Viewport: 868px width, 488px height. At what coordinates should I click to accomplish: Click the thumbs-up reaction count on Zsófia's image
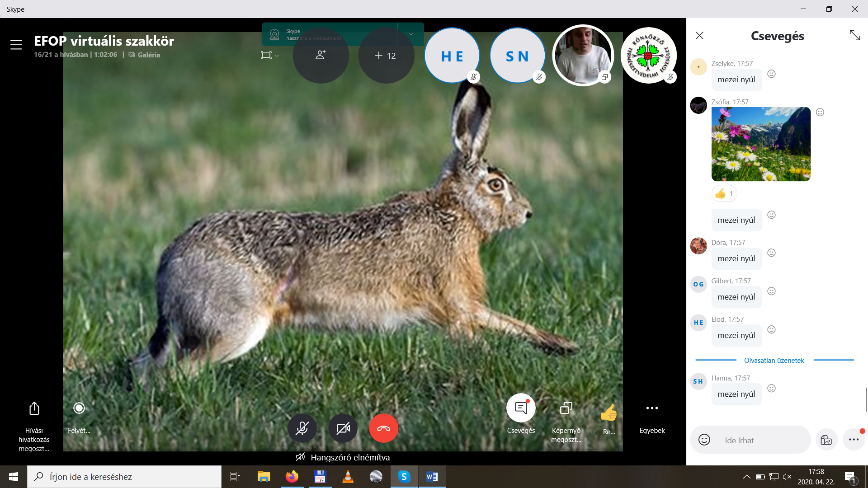(x=724, y=194)
